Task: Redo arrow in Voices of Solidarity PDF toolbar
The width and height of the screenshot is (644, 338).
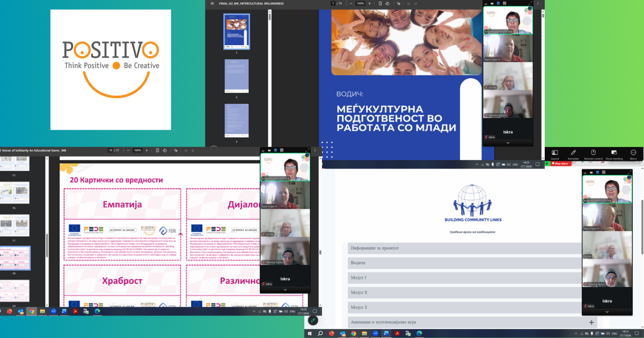Action: coord(193,150)
